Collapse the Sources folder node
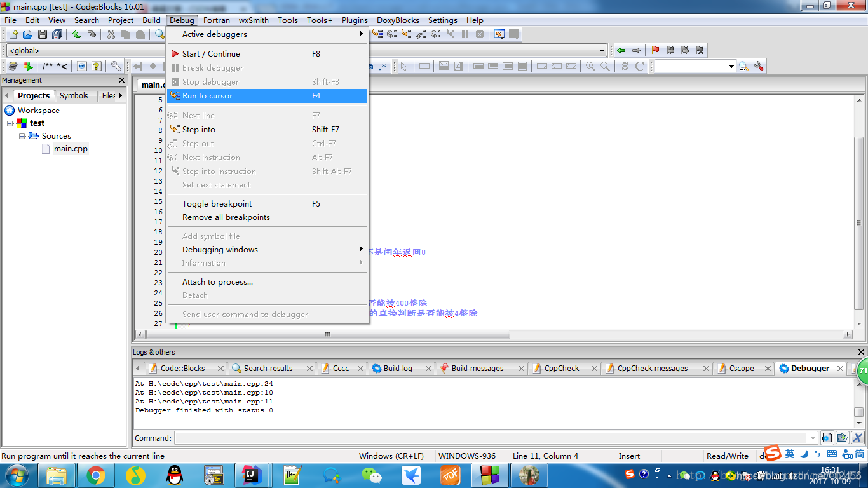868x488 pixels. 22,136
